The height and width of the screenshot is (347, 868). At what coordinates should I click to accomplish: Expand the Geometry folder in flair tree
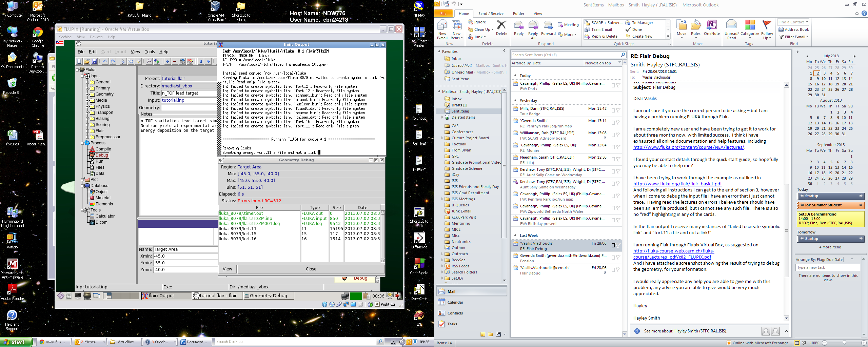click(87, 94)
